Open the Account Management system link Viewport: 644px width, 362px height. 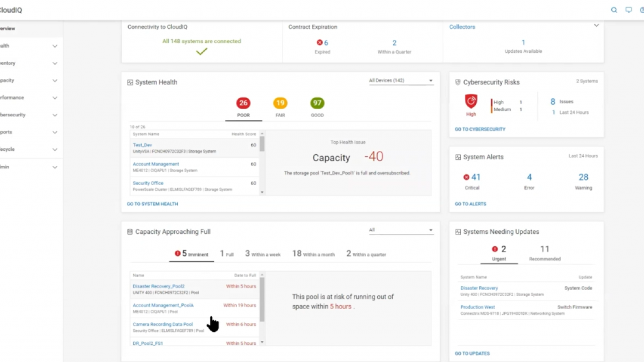(155, 164)
